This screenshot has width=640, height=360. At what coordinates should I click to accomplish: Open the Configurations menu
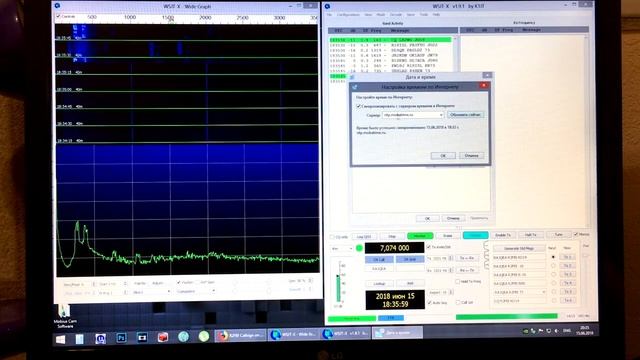coord(348,15)
